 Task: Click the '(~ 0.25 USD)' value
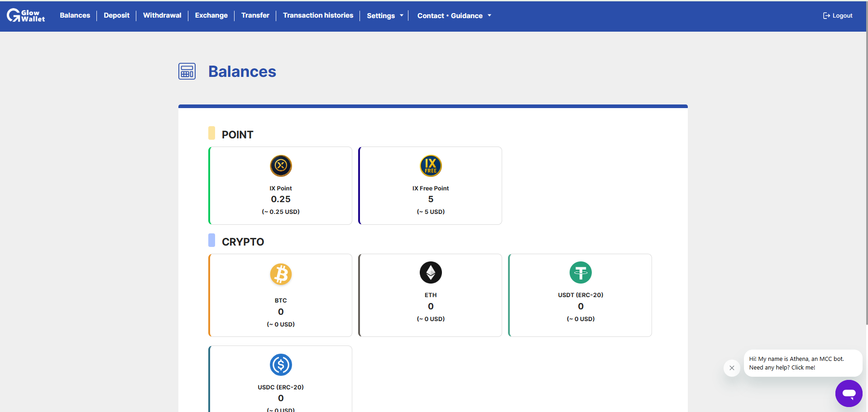pos(281,212)
